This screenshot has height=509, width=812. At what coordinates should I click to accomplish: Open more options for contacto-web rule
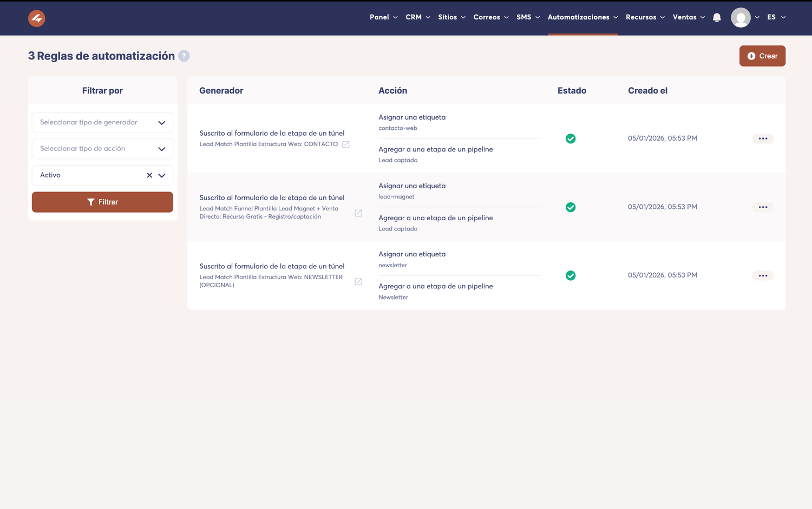click(x=763, y=138)
